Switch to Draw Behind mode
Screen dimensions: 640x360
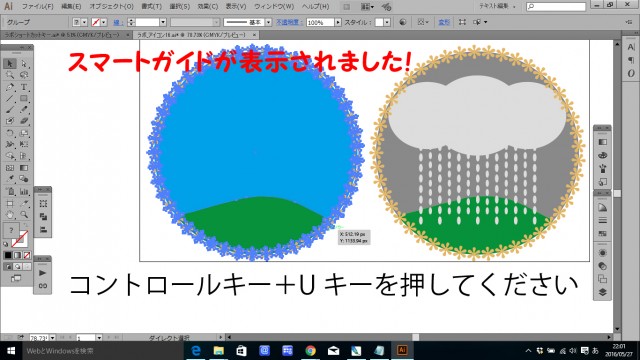click(x=18, y=267)
